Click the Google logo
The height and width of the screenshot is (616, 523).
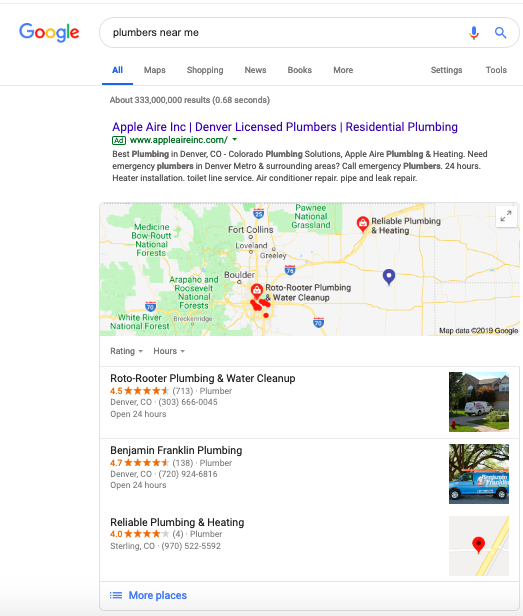[49, 32]
